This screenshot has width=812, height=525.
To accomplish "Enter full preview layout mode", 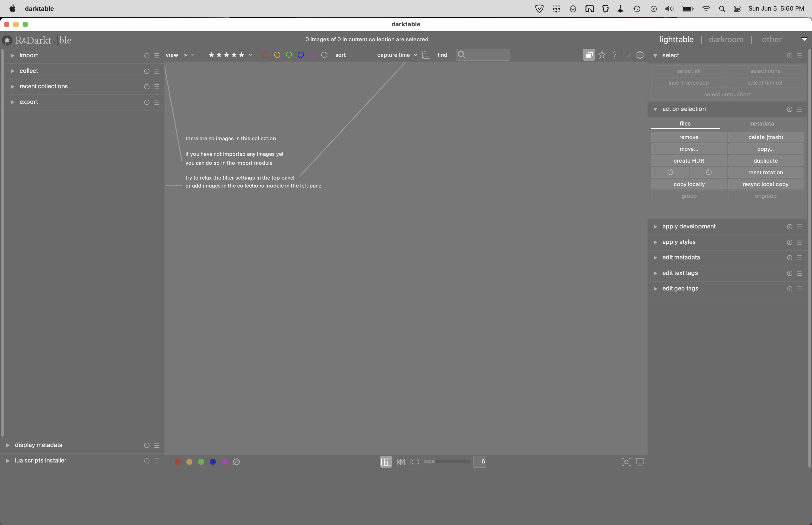I will pos(415,462).
